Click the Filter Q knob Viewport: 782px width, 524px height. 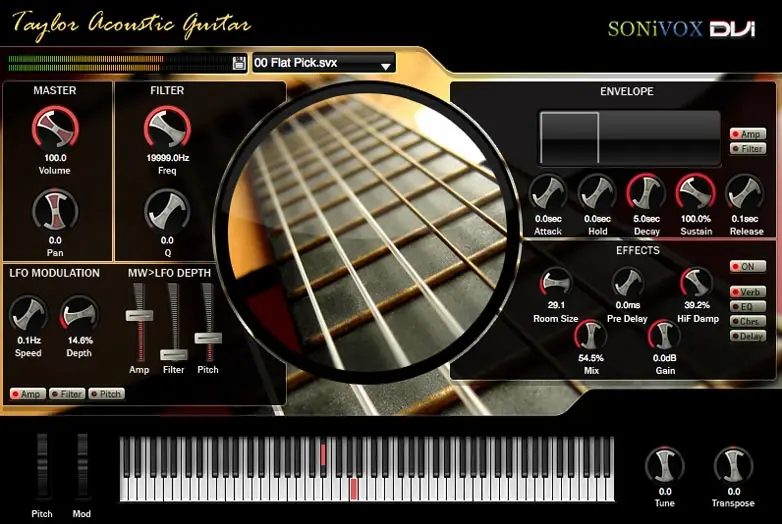[x=167, y=211]
